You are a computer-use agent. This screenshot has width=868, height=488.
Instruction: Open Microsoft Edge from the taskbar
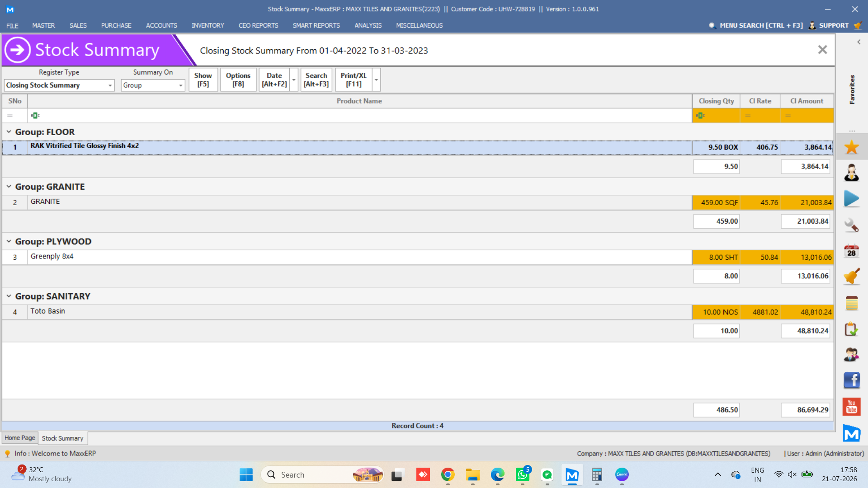point(498,475)
